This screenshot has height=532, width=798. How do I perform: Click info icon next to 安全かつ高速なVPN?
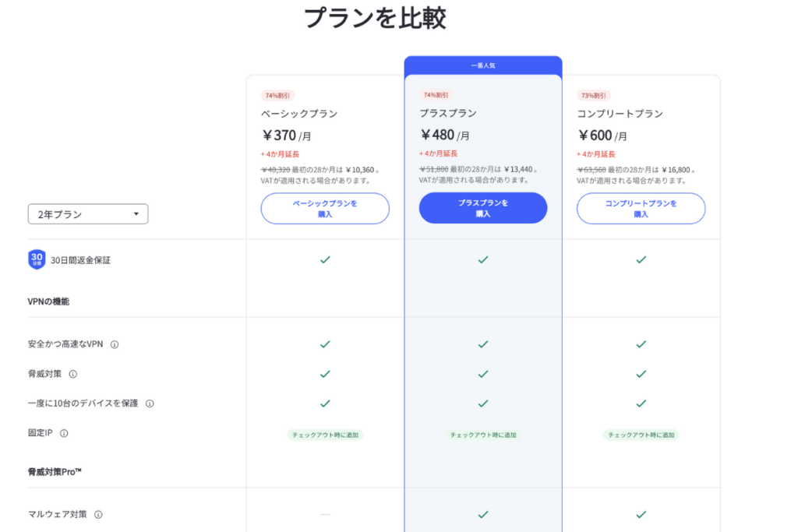(115, 344)
